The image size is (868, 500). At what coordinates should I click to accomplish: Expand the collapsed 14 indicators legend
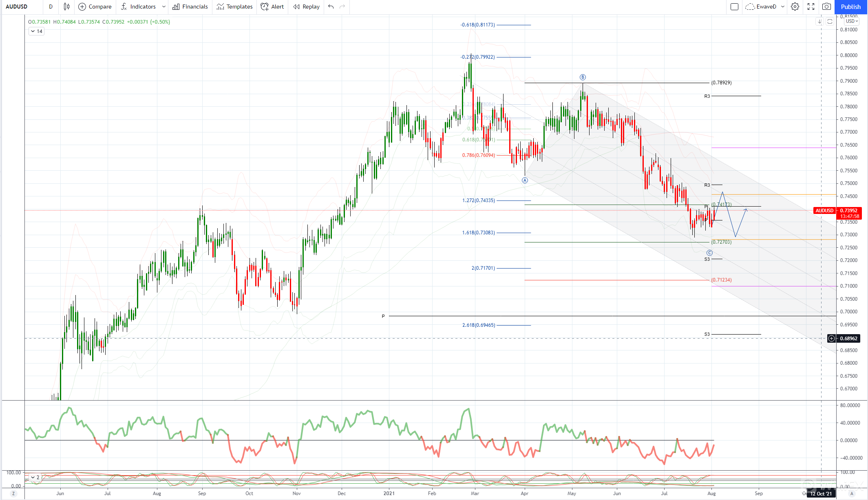coord(36,31)
